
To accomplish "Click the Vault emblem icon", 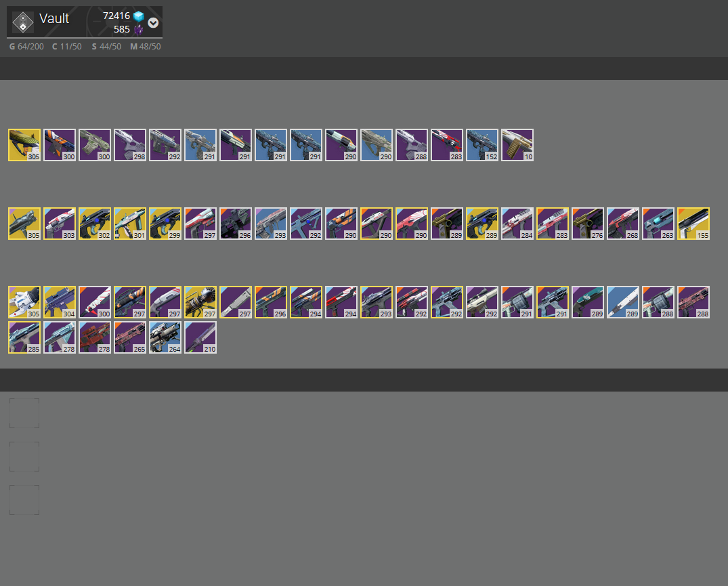I will pos(23,22).
